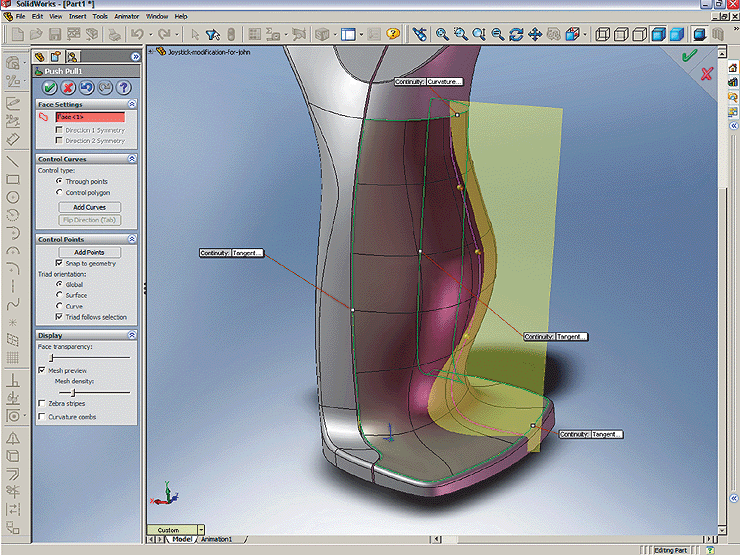Toggle Shadows in Shaded Mode icon
This screenshot has width=740, height=555.
point(699,34)
